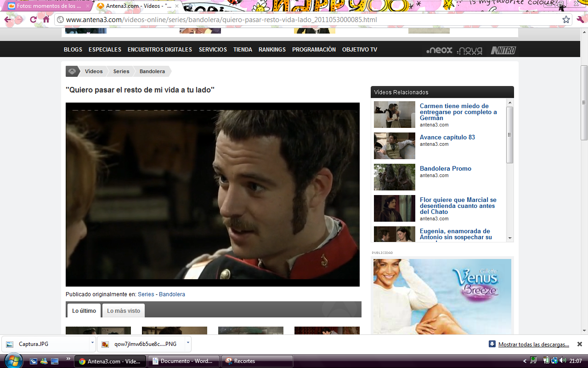The width and height of the screenshot is (588, 368).
Task: Open the Chrome wrench settings menu
Action: point(580,20)
